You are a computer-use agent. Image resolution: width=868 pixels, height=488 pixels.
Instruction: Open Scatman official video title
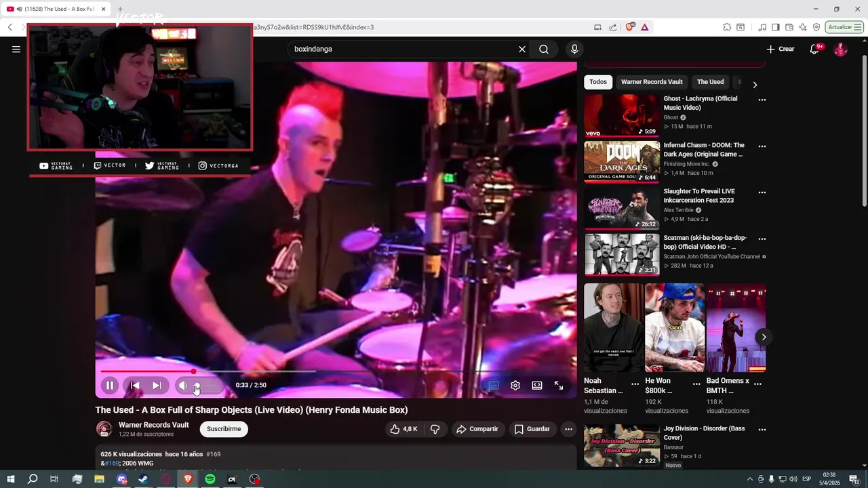pyautogui.click(x=705, y=243)
